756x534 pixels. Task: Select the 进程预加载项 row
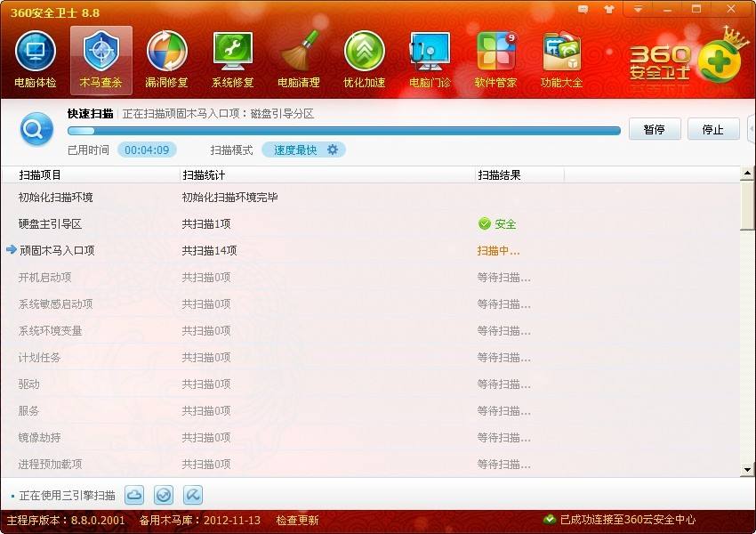point(370,464)
